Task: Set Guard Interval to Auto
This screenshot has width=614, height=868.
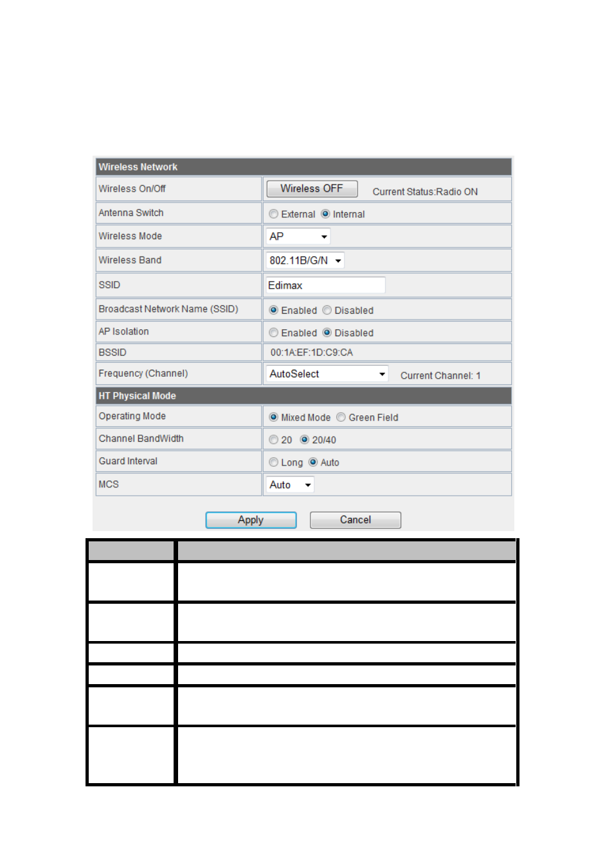Action: coord(313,462)
